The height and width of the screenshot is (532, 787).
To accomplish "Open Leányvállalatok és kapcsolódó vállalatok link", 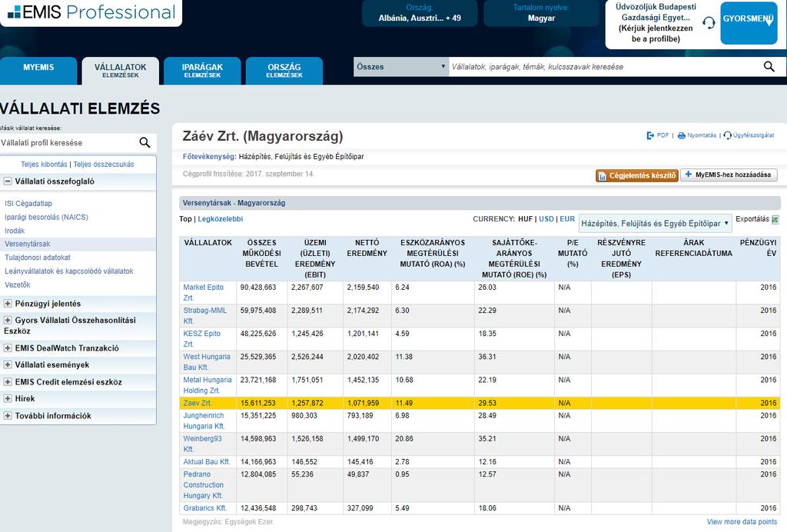I will tap(68, 271).
